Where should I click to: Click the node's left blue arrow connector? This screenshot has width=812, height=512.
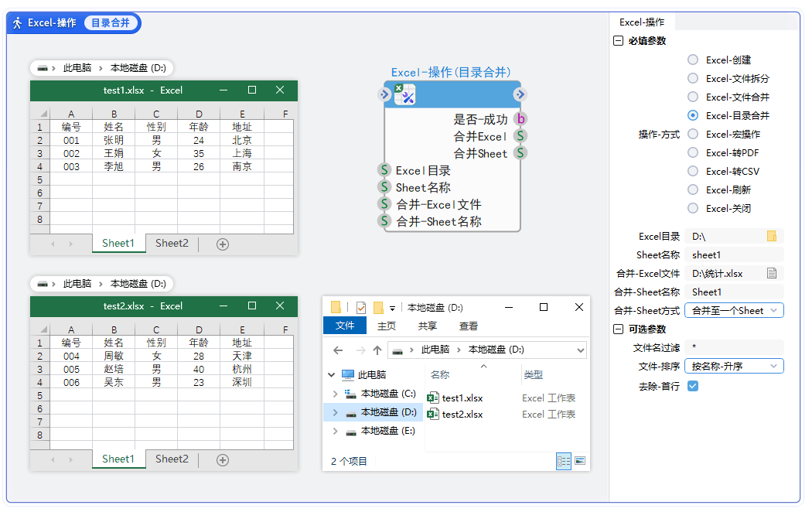[x=383, y=94]
